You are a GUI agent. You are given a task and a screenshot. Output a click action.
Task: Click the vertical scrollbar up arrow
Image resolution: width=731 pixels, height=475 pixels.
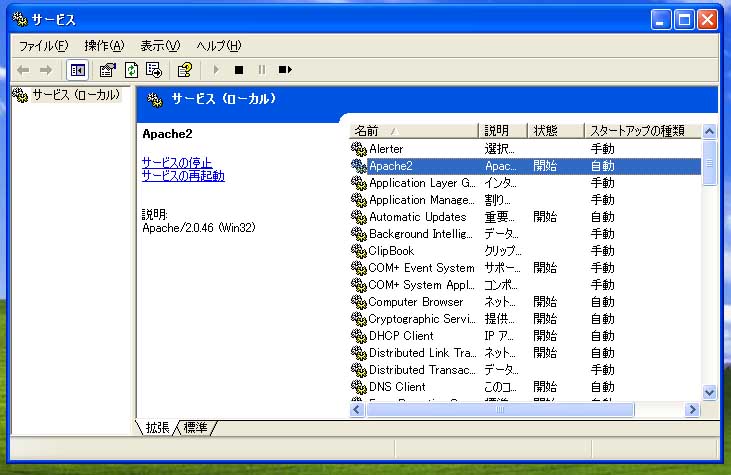710,131
